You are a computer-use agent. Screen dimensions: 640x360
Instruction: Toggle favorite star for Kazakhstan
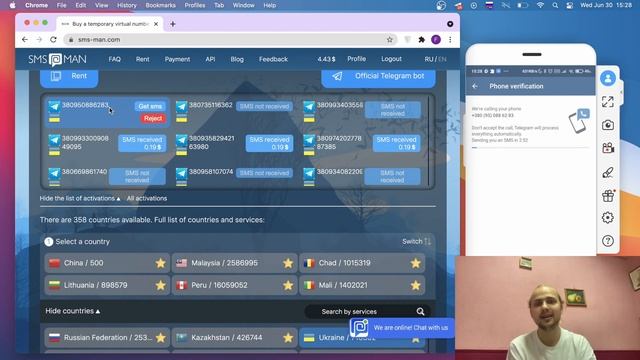[288, 338]
